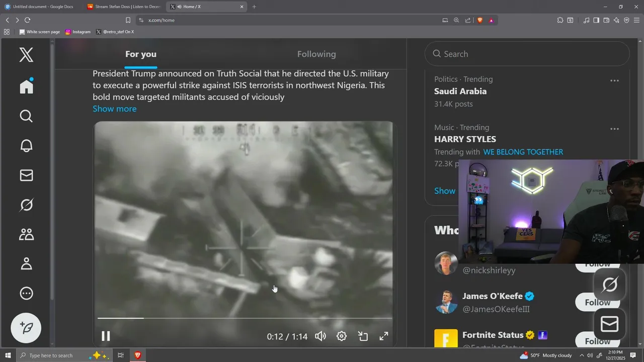The height and width of the screenshot is (362, 644).
Task: Install app icon in address bar
Action: click(445, 20)
